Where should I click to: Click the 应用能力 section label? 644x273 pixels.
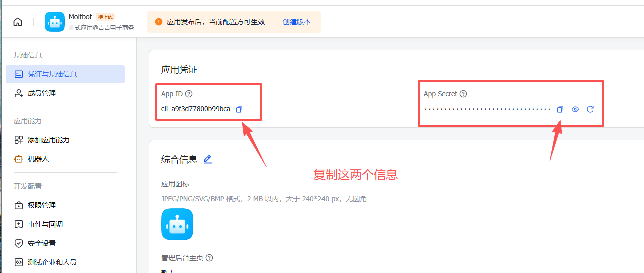[x=28, y=121]
